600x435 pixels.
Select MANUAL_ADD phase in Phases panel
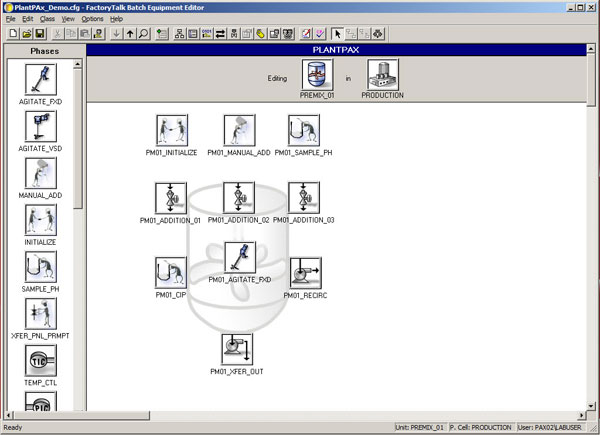[41, 173]
